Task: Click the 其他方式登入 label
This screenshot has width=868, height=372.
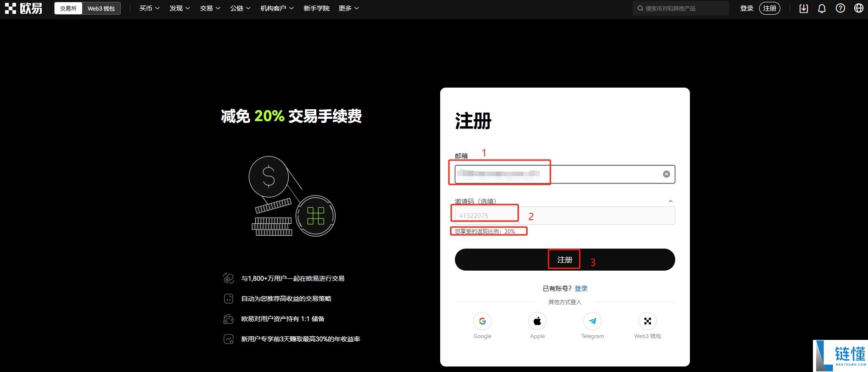Action: (565, 302)
